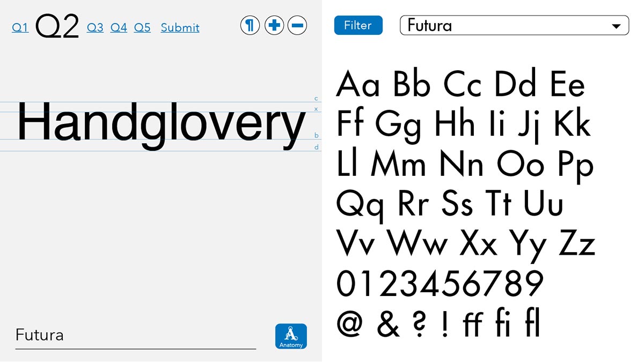Viewport: 644px width, 362px height.
Task: Click the @ symbol glyph
Action: [350, 324]
